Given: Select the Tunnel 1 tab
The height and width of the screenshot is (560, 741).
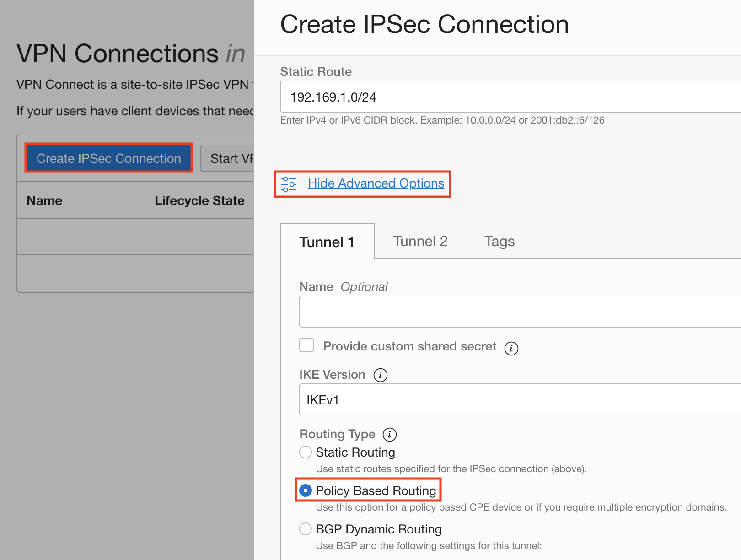Looking at the screenshot, I should pos(326,242).
